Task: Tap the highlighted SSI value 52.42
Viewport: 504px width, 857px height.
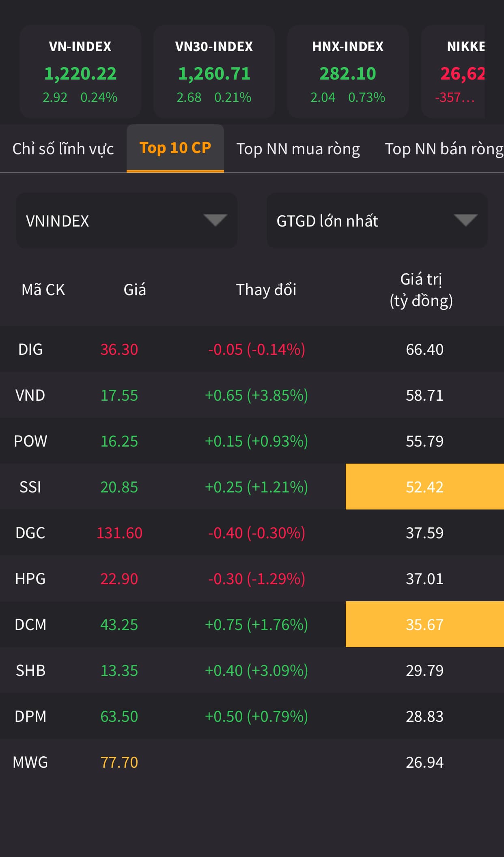Action: click(x=424, y=487)
